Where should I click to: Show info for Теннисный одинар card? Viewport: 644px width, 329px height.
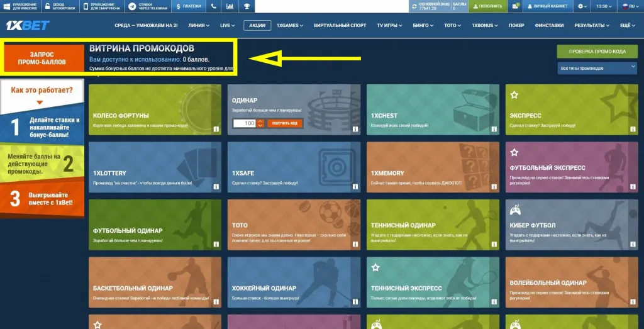494,244
